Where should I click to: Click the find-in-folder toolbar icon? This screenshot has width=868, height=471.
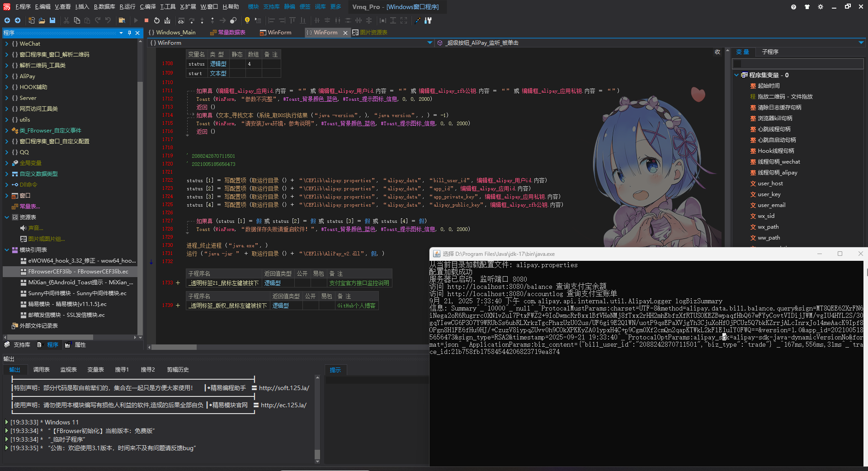pyautogui.click(x=122, y=20)
